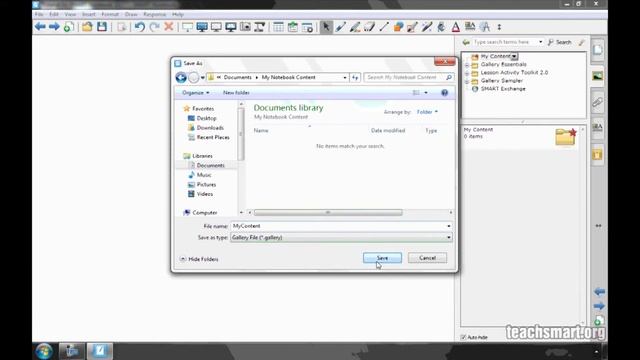Open the Add-ons side tab
Screen dimensions: 640x360
(x=598, y=154)
